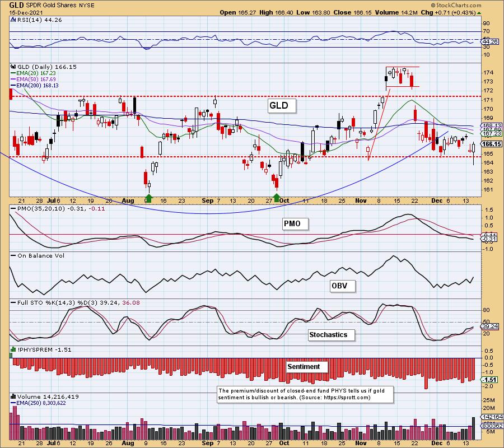Click the GLD ticker symbol title
The height and width of the screenshot is (448, 504).
tap(16, 5)
